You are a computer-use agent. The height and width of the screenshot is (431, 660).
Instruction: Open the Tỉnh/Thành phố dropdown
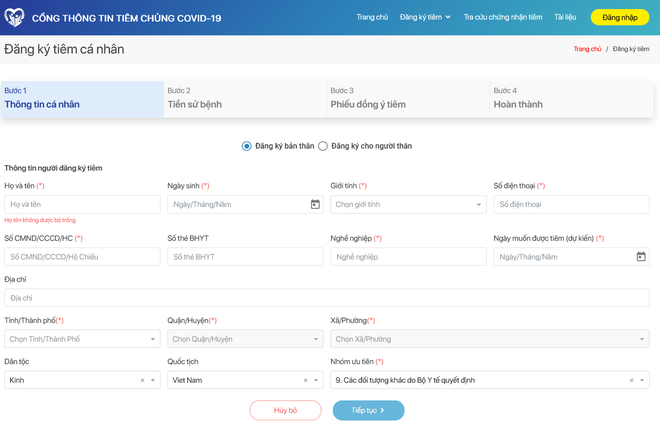tap(153, 339)
